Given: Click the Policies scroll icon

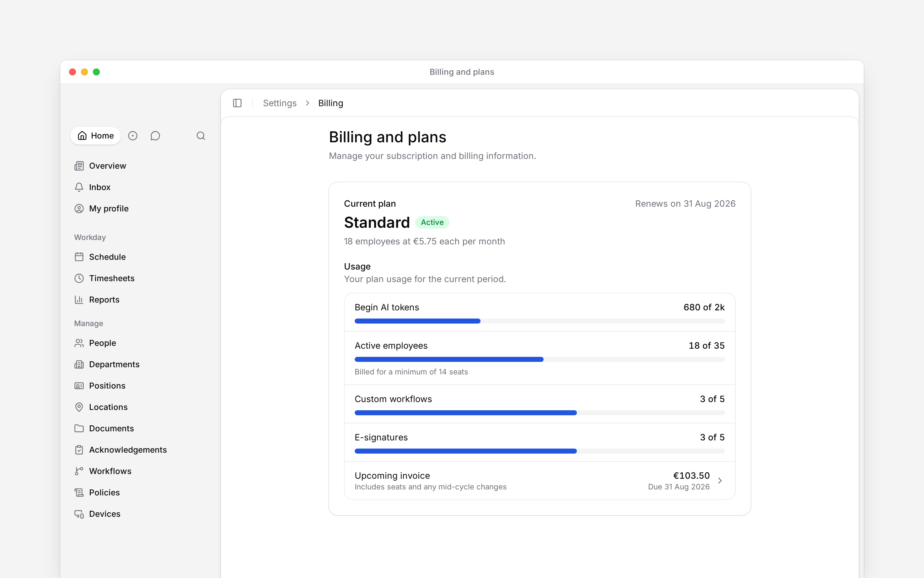Looking at the screenshot, I should pos(79,493).
